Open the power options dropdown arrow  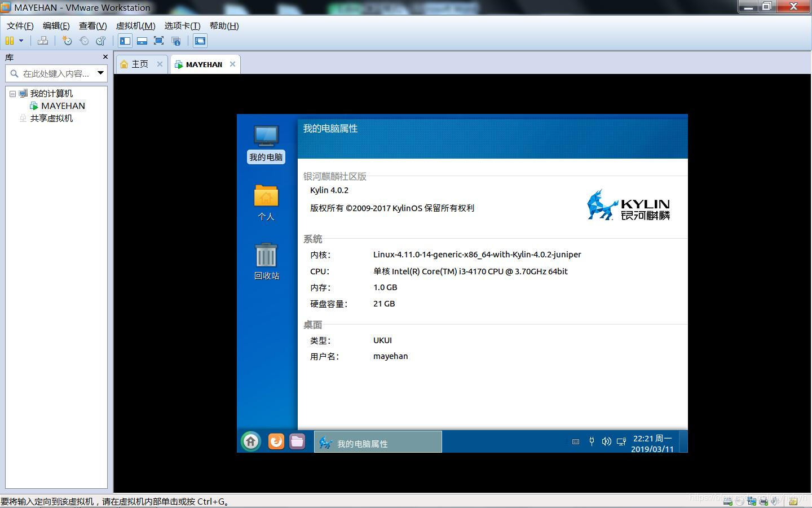click(21, 41)
